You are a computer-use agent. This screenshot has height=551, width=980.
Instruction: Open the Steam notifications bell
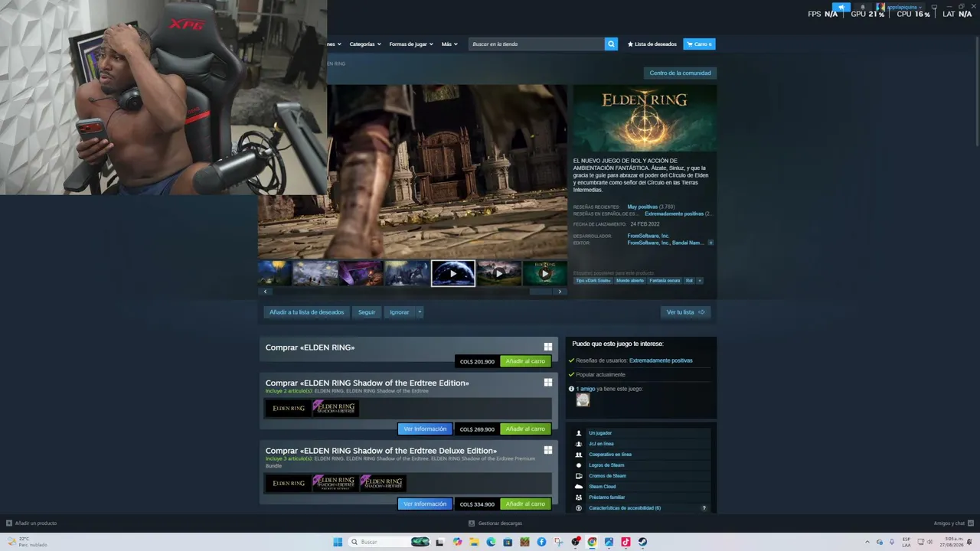pyautogui.click(x=863, y=8)
